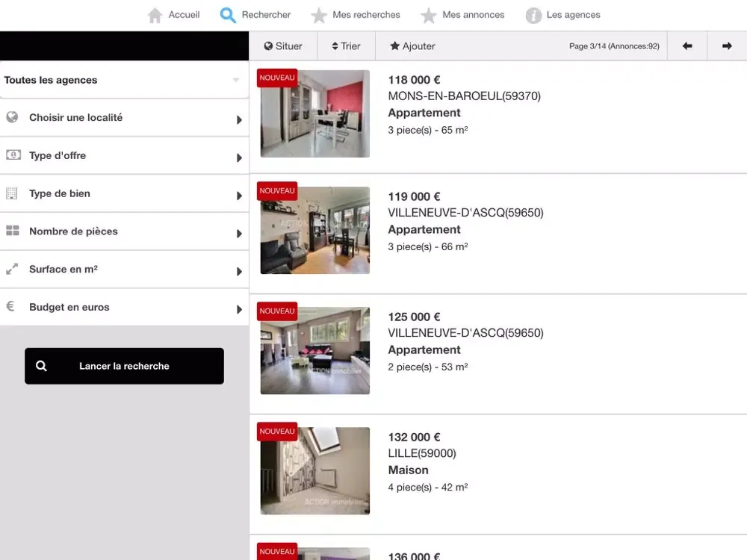Tap the globe icon next to Situer
The width and height of the screenshot is (747, 560).
(268, 46)
